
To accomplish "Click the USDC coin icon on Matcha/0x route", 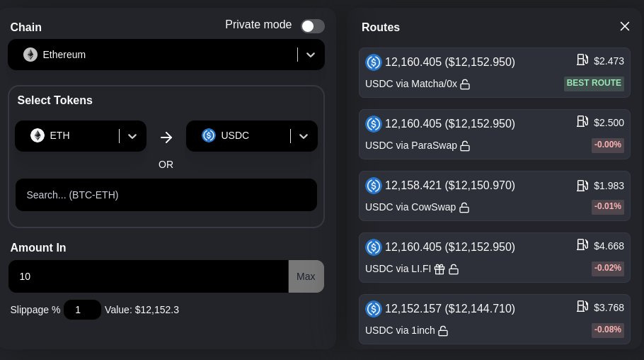I will [x=374, y=62].
